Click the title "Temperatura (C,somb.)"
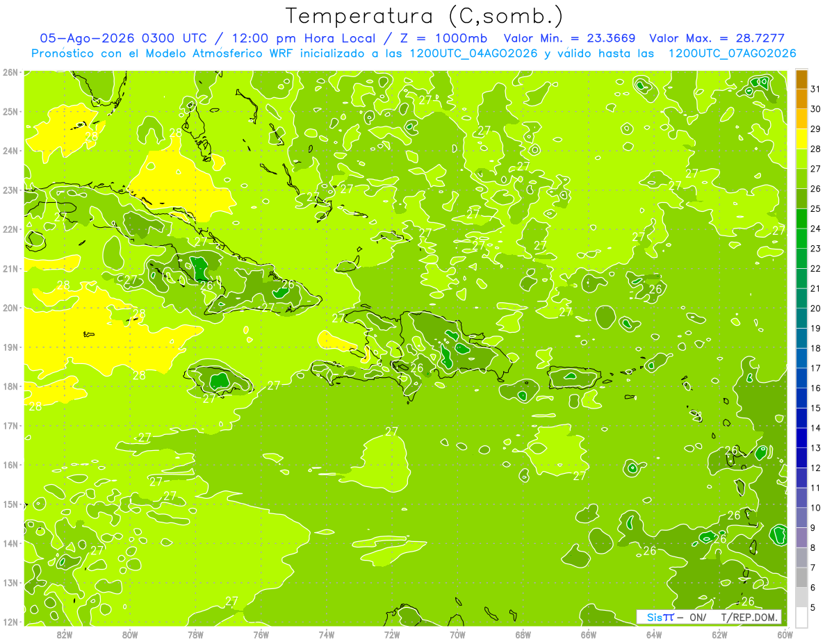This screenshot has height=644, width=834. click(x=425, y=16)
